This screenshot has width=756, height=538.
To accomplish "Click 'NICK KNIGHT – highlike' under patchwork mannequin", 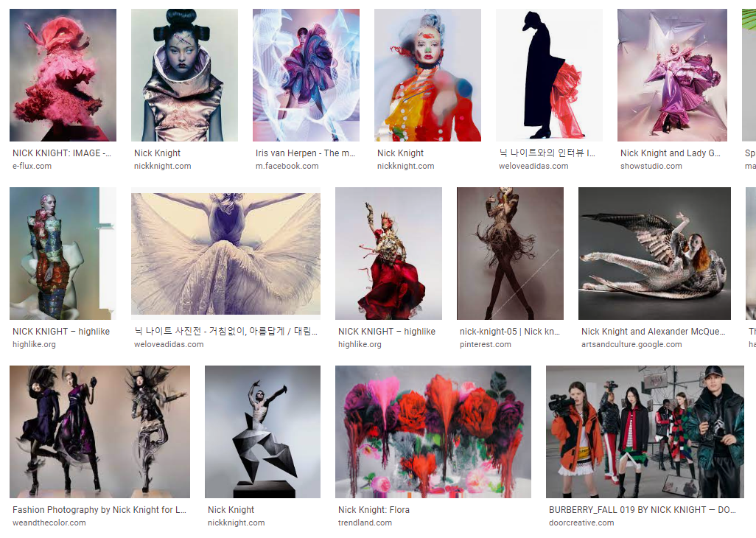I will (x=61, y=331).
